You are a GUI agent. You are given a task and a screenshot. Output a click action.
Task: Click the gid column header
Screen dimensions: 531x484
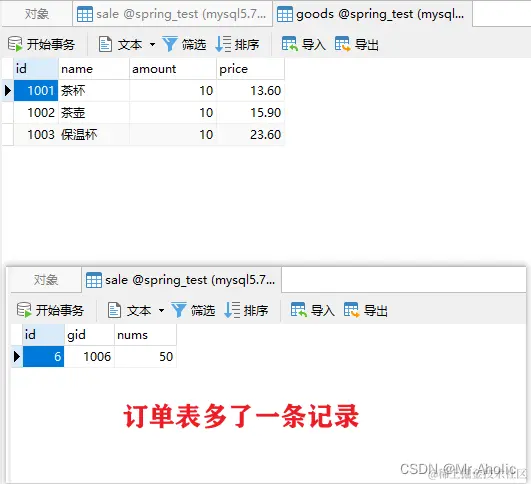(x=89, y=335)
